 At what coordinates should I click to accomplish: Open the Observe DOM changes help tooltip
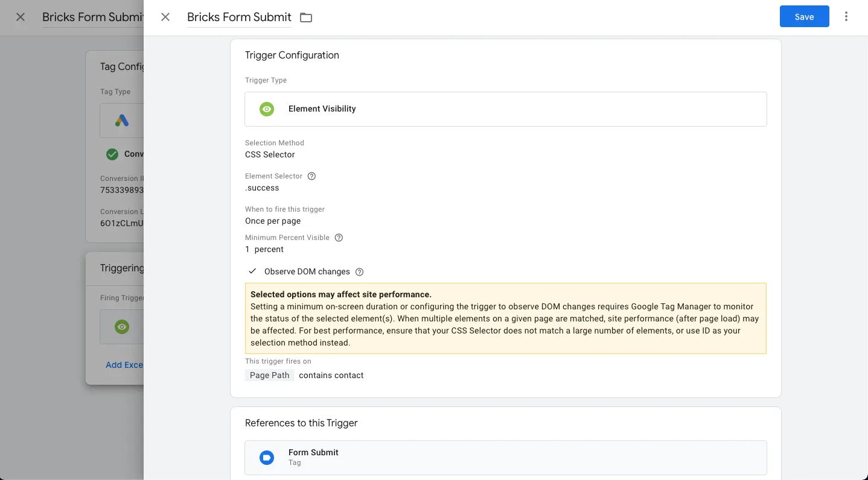pyautogui.click(x=359, y=271)
